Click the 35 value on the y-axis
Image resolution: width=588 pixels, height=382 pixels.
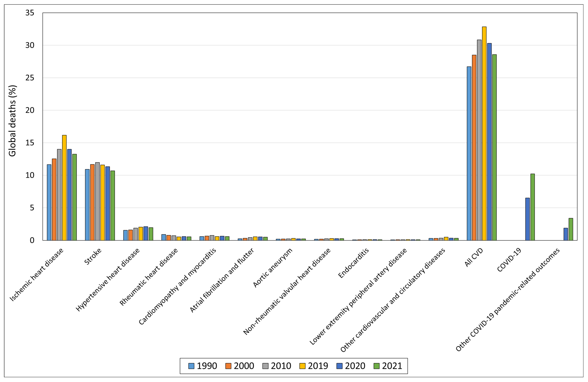pyautogui.click(x=30, y=13)
